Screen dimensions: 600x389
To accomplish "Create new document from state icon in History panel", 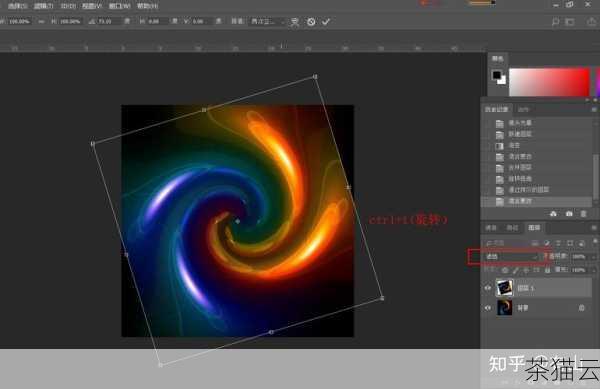I will click(553, 214).
